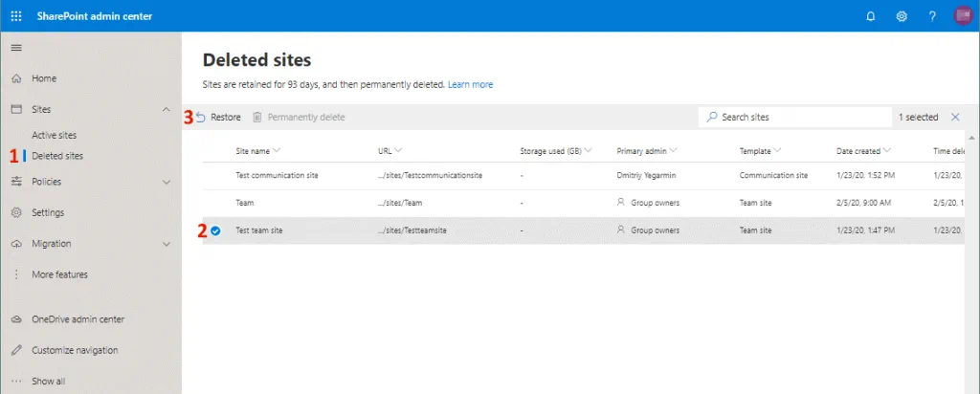The height and width of the screenshot is (394, 980).
Task: Open the Learn more link
Action: (470, 84)
